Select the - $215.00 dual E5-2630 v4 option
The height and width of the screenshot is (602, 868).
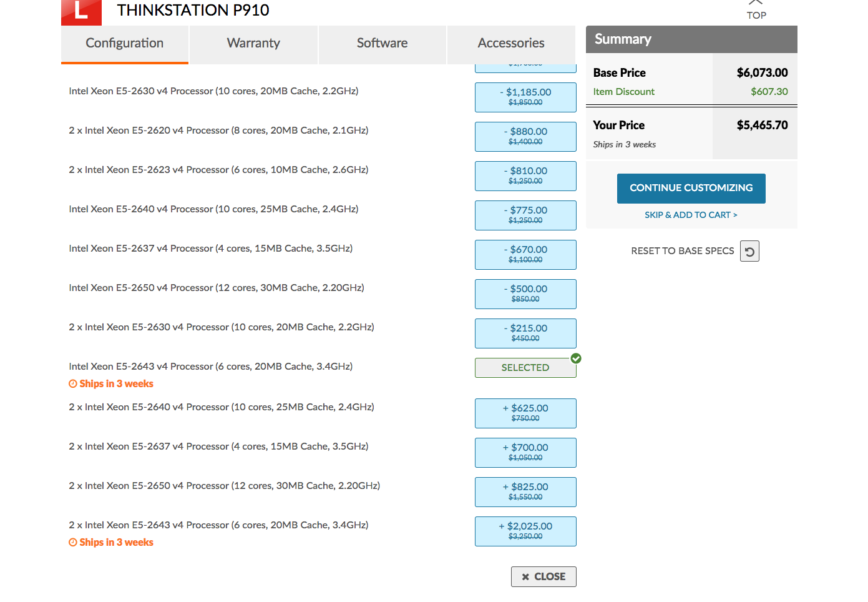525,333
